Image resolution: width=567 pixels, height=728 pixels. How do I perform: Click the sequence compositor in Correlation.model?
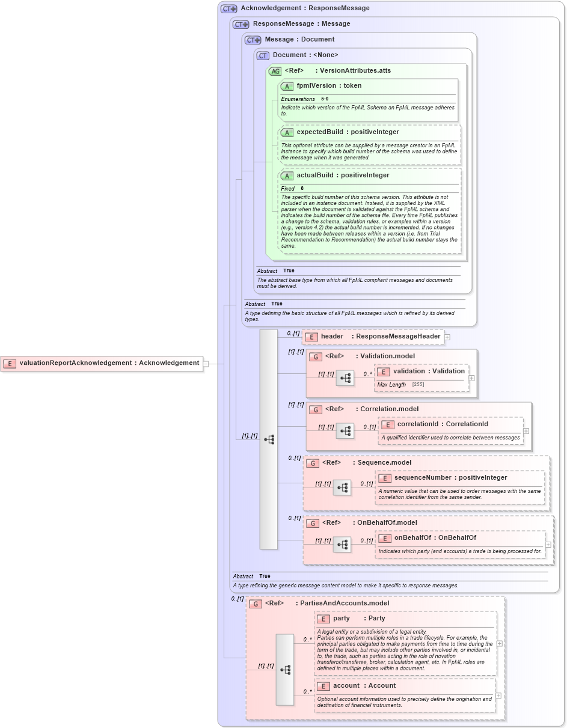pos(345,431)
